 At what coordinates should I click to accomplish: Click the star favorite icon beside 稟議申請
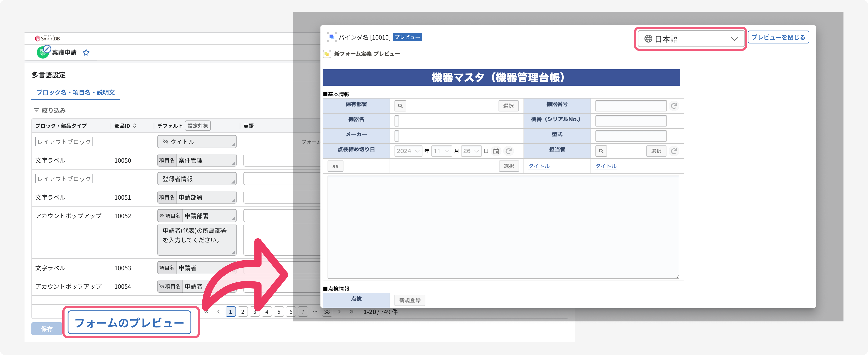(x=86, y=52)
